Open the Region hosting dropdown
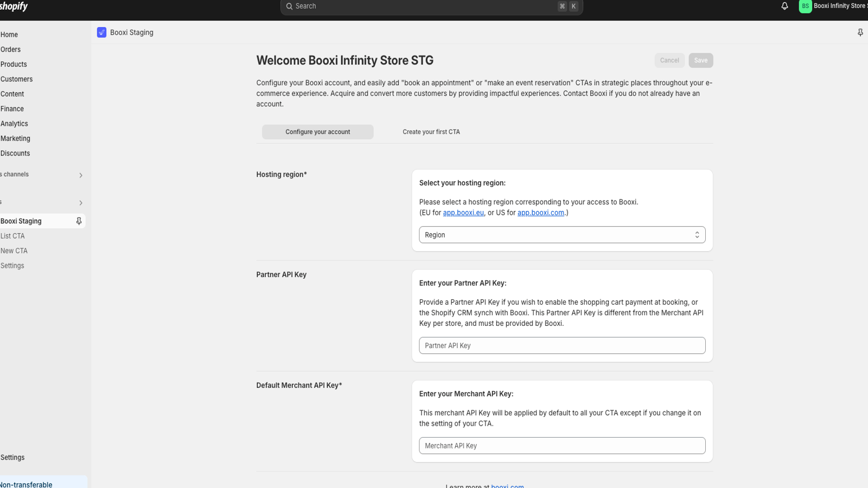868x488 pixels. pyautogui.click(x=562, y=234)
